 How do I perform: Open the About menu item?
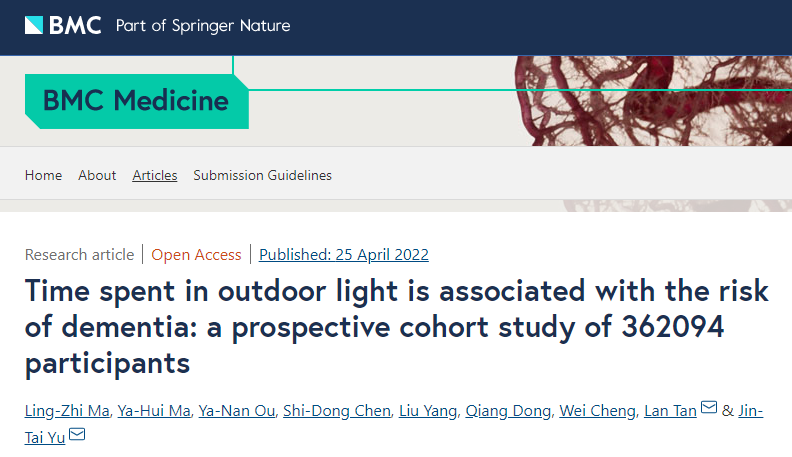pyautogui.click(x=97, y=175)
